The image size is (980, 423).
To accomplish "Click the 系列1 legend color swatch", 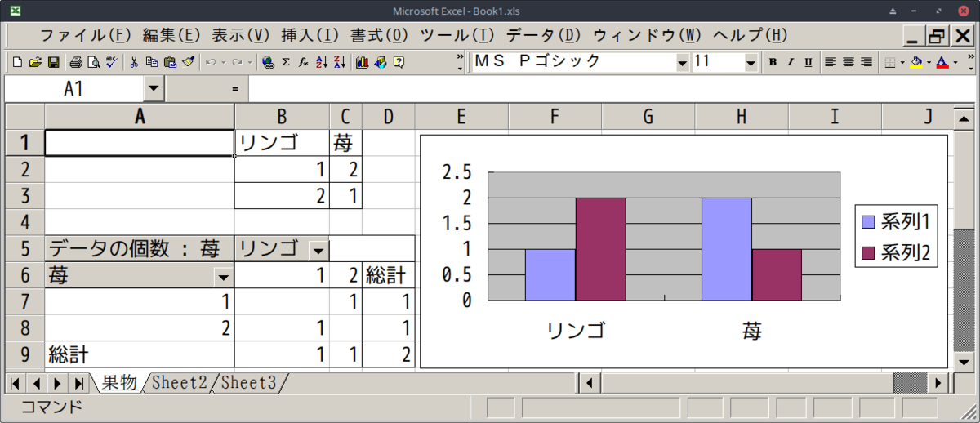I will (x=868, y=221).
